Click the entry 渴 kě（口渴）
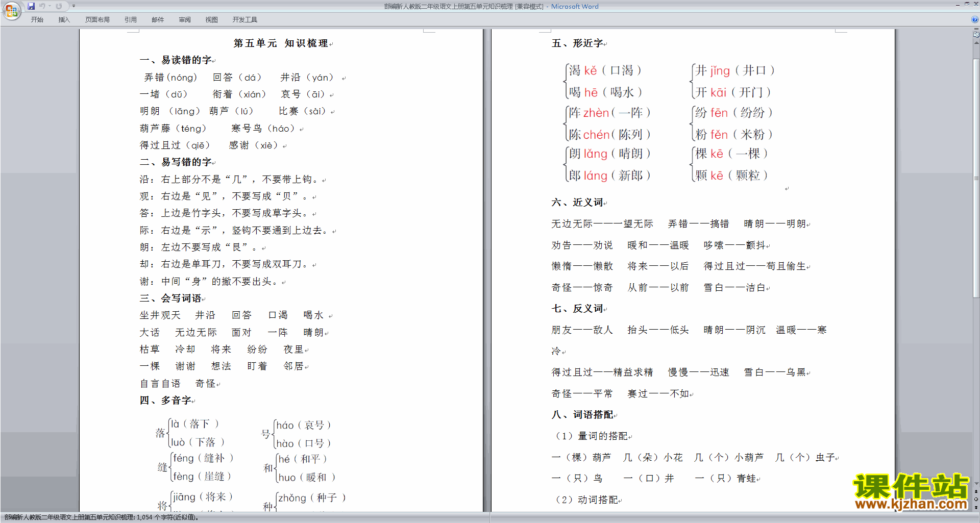 (x=605, y=70)
